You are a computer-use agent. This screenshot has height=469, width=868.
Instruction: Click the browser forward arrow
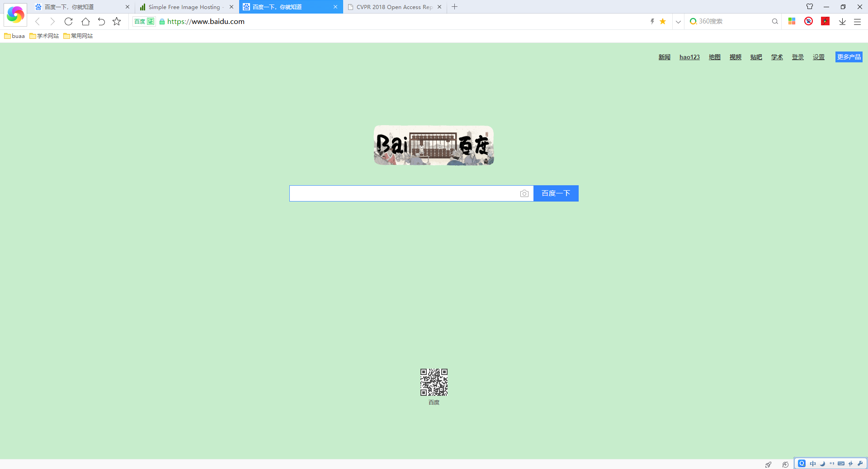[52, 21]
